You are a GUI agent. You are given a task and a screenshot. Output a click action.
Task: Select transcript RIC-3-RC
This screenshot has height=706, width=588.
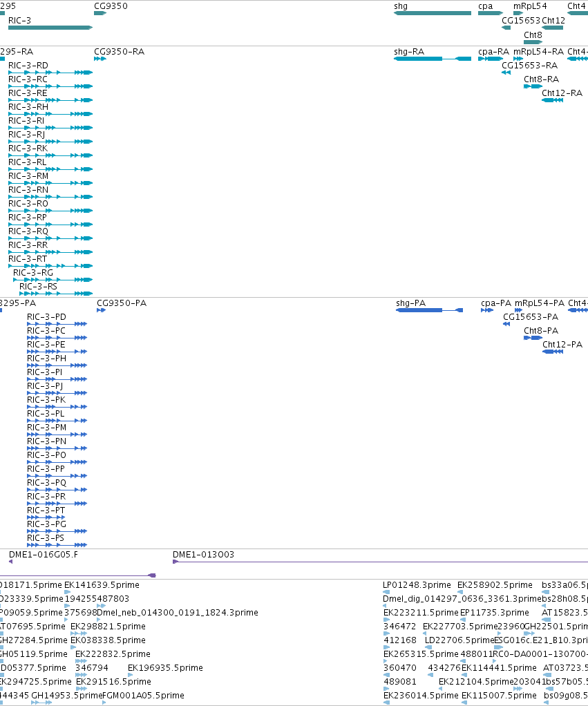(28, 79)
